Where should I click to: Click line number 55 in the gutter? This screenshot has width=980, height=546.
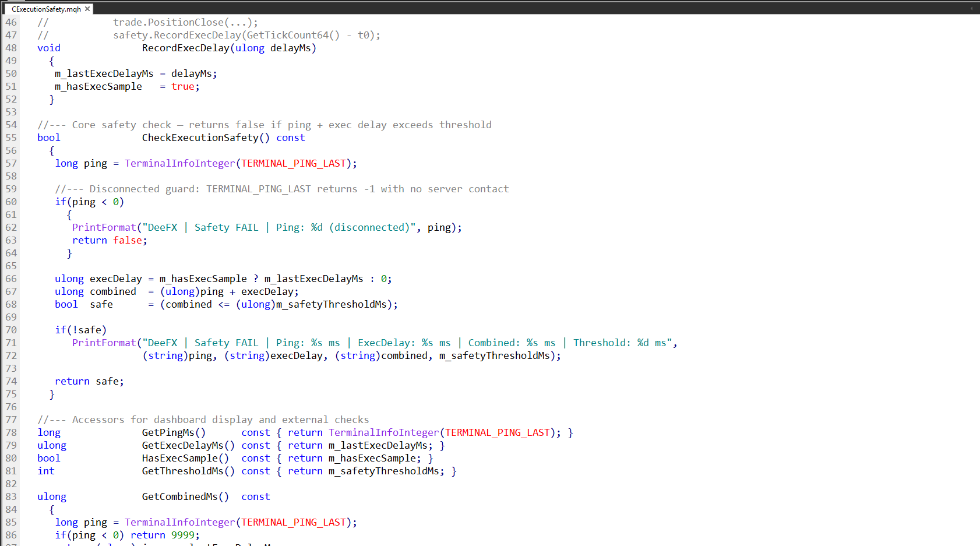[10, 138]
